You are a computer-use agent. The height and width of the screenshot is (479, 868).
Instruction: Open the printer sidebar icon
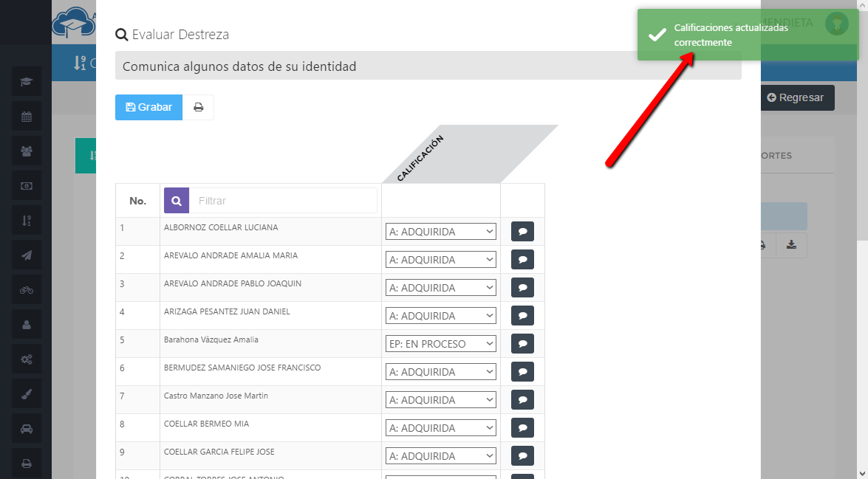pyautogui.click(x=27, y=463)
